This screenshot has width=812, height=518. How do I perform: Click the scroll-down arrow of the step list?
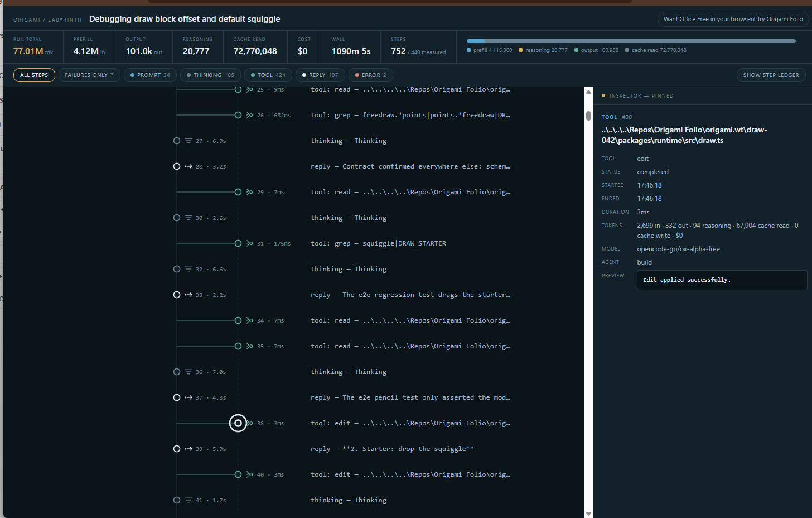[x=588, y=514]
